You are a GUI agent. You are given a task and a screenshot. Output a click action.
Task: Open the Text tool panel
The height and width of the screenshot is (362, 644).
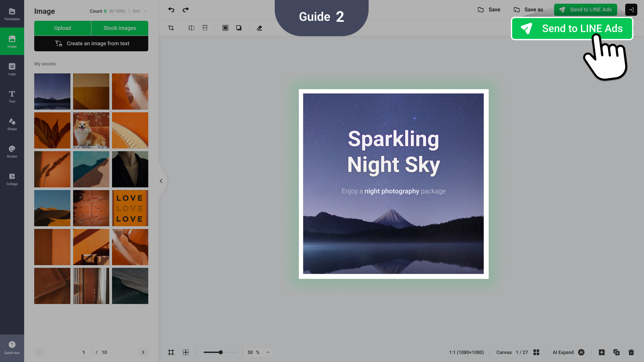pyautogui.click(x=12, y=96)
